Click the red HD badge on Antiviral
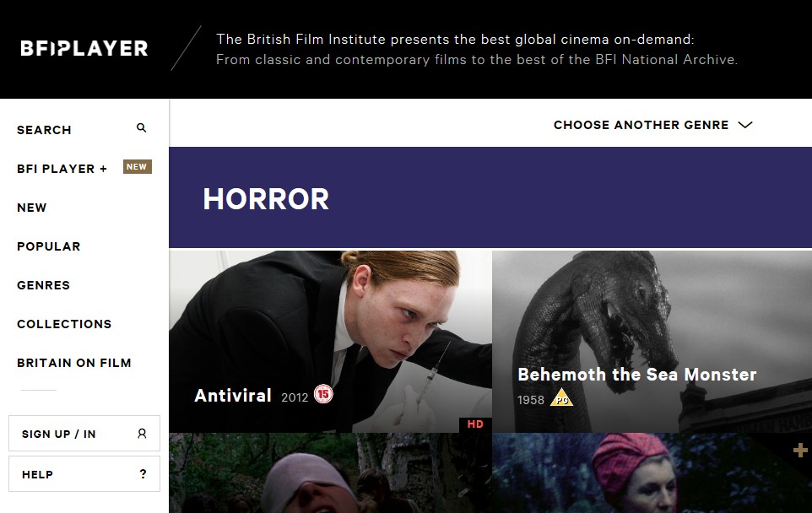Viewport: 812px width, 513px height. point(475,424)
